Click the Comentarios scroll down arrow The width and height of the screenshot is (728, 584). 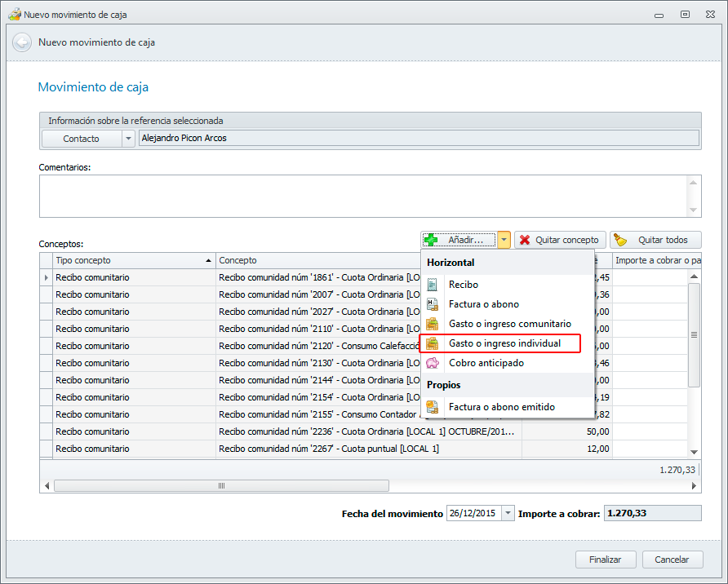pos(693,210)
